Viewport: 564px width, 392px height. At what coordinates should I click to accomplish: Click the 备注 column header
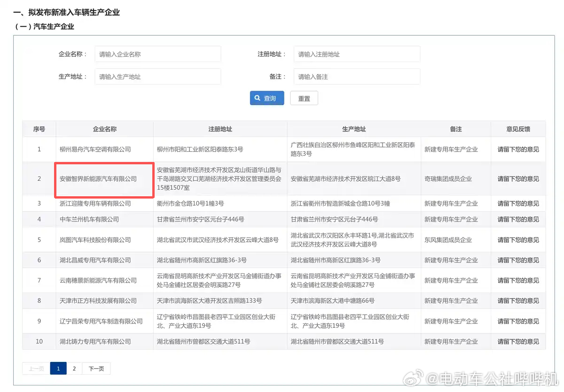coord(456,129)
